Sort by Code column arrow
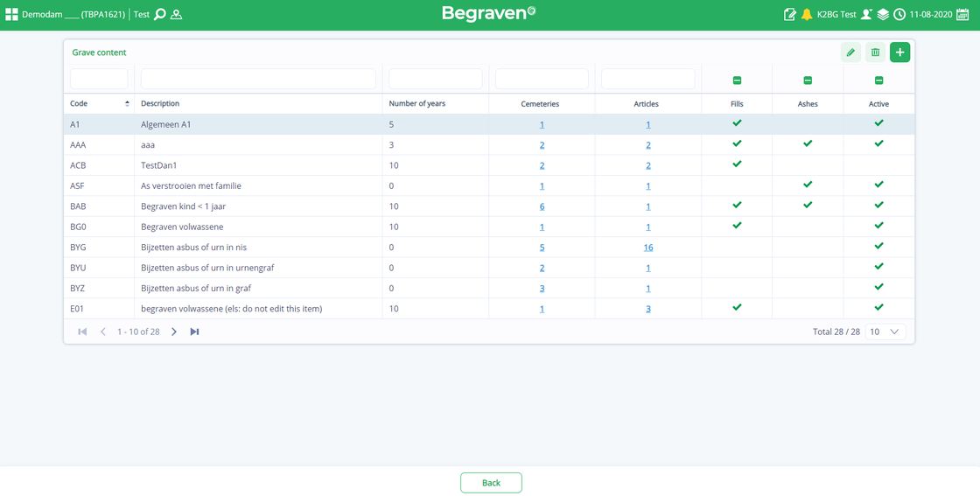This screenshot has width=980, height=496. pyautogui.click(x=128, y=104)
